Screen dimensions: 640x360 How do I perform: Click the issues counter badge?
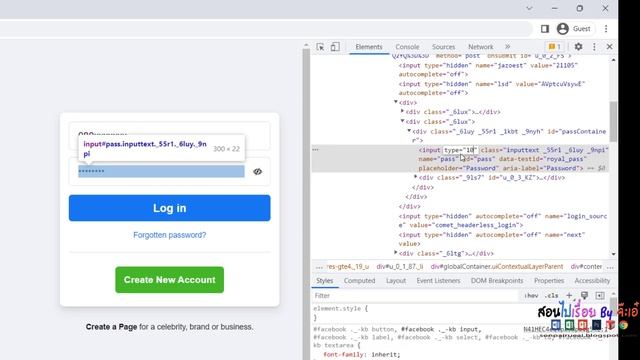(555, 47)
